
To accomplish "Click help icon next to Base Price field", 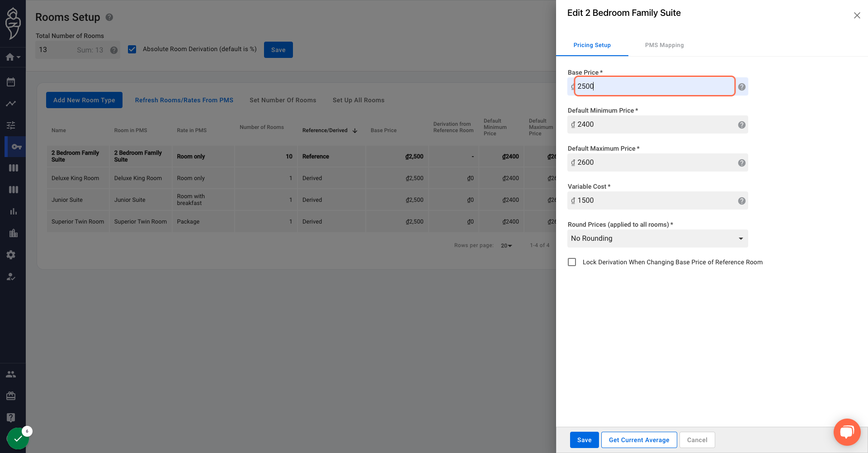I will point(742,87).
